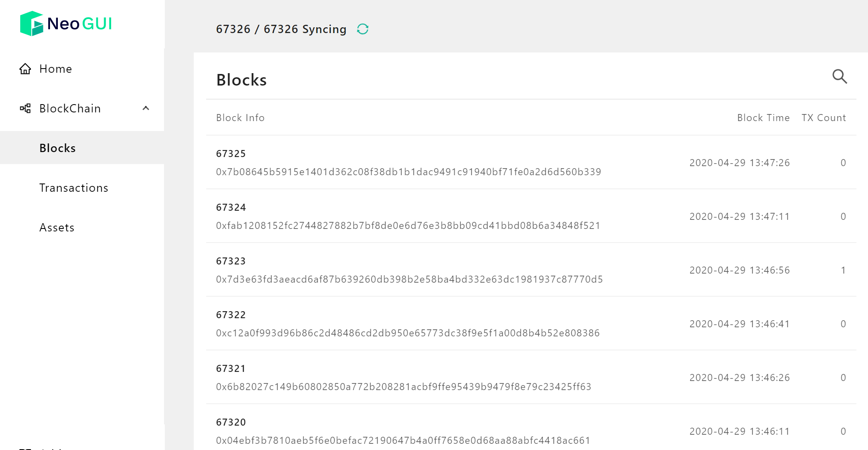Select Blocks in the sidebar
868x450 pixels.
82,148
